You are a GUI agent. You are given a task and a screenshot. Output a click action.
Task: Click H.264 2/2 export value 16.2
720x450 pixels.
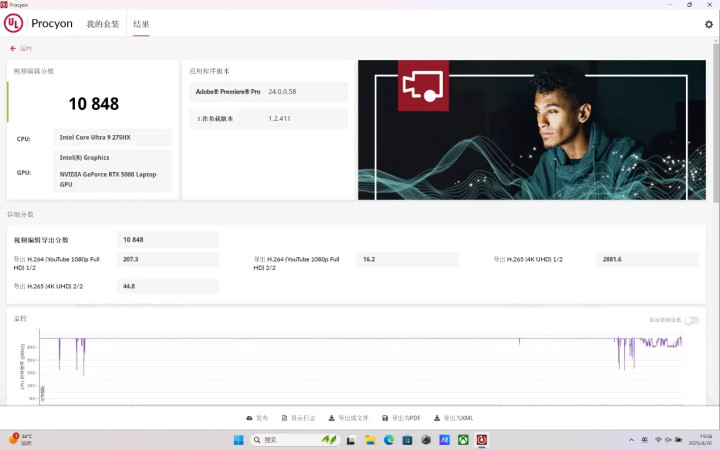click(x=407, y=259)
